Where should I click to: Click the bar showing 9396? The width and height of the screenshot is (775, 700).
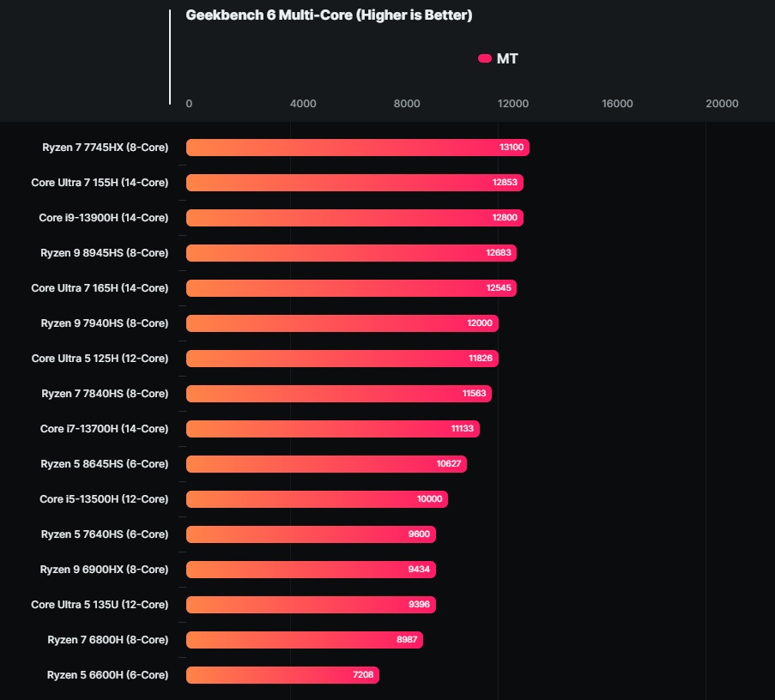(x=311, y=605)
